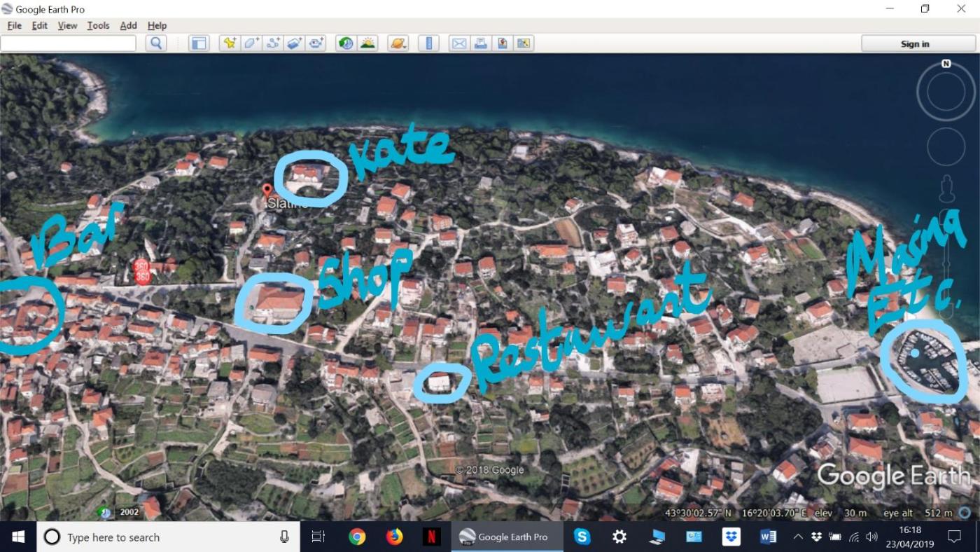The image size is (980, 552).
Task: Click the Email envelope toolbar icon
Action: [x=459, y=43]
